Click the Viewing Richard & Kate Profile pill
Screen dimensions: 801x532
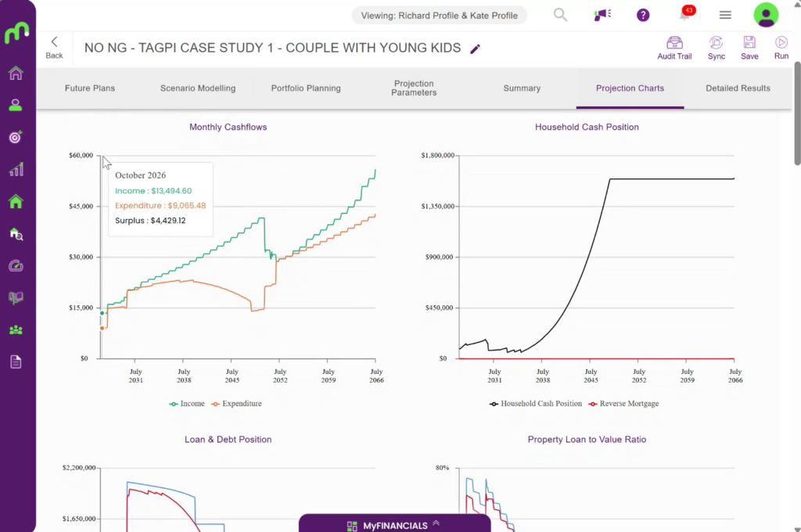coord(440,16)
